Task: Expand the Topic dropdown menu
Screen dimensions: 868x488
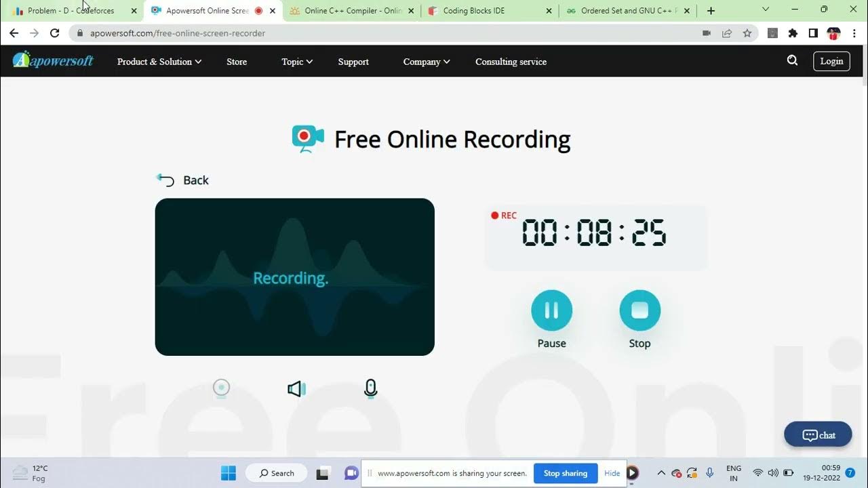Action: [297, 62]
